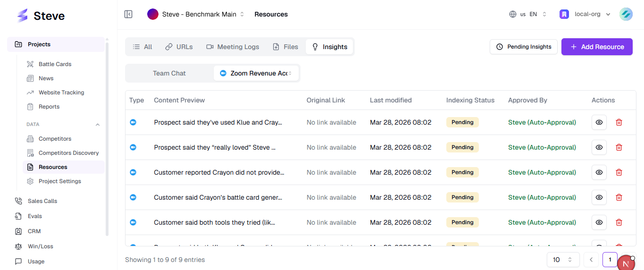Click the Add Resource button
This screenshot has width=644, height=270.
point(597,47)
